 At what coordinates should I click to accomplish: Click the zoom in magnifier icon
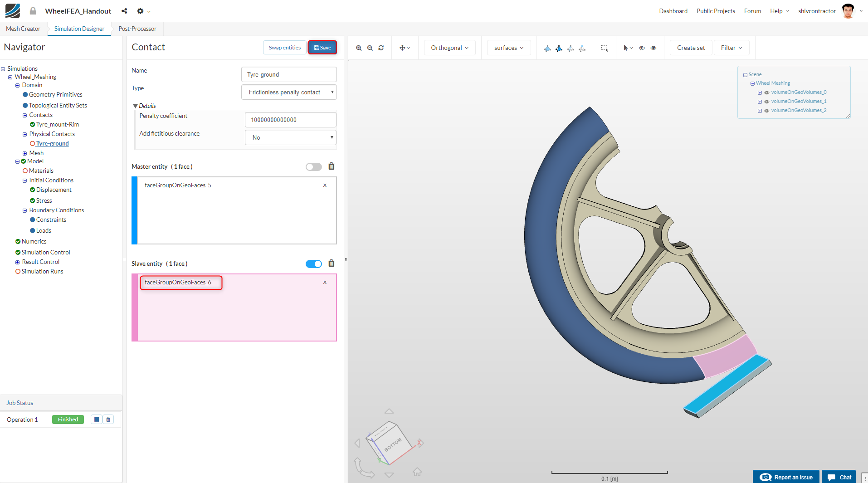click(x=359, y=48)
